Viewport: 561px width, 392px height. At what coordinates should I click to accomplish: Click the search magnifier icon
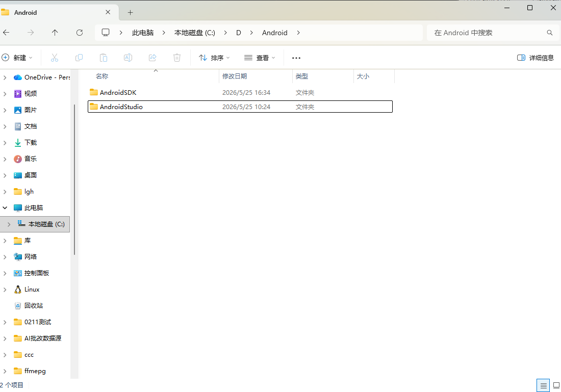pyautogui.click(x=550, y=33)
